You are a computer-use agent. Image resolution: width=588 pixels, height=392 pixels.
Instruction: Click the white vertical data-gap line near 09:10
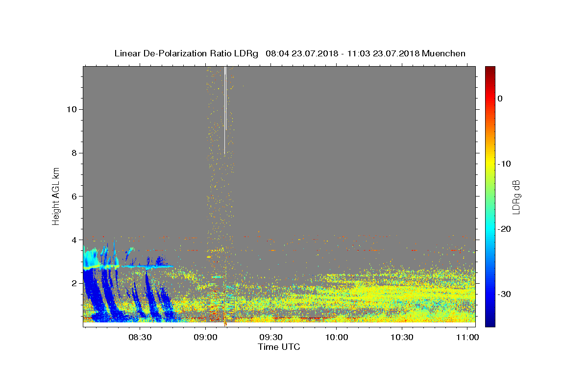pos(225,110)
